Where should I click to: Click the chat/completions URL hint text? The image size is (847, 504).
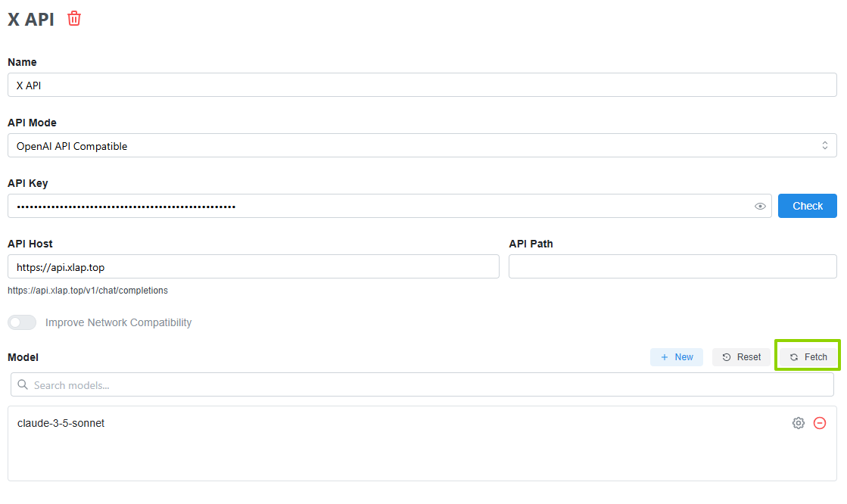click(88, 291)
